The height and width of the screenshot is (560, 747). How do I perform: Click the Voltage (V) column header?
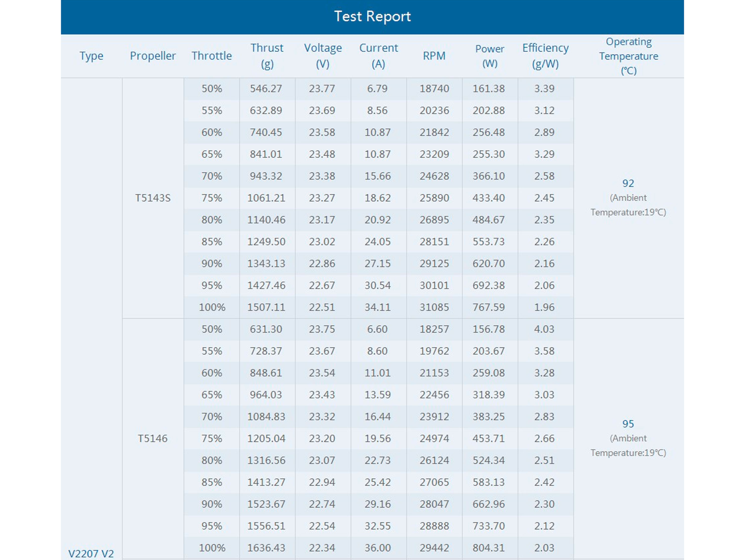(322, 56)
